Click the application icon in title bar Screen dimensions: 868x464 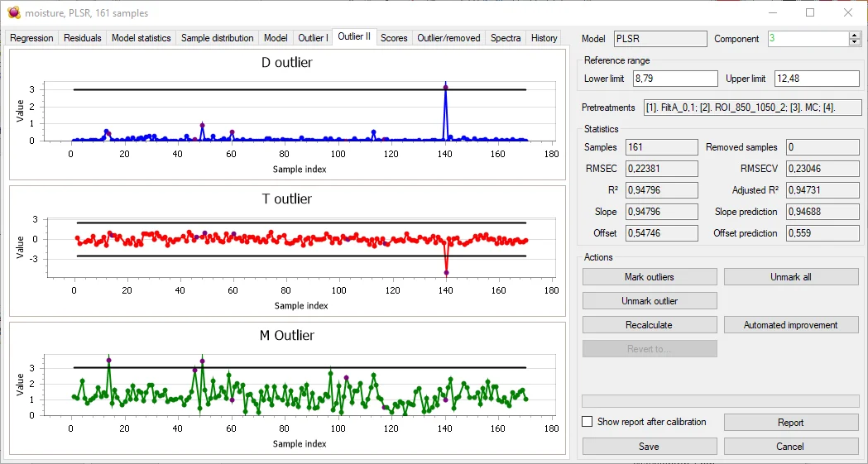coord(13,13)
